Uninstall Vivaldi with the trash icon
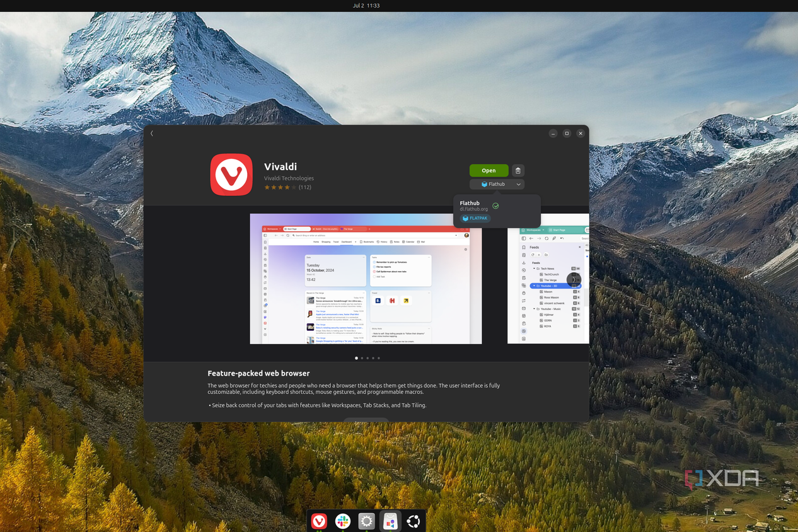798x532 pixels. (x=518, y=171)
